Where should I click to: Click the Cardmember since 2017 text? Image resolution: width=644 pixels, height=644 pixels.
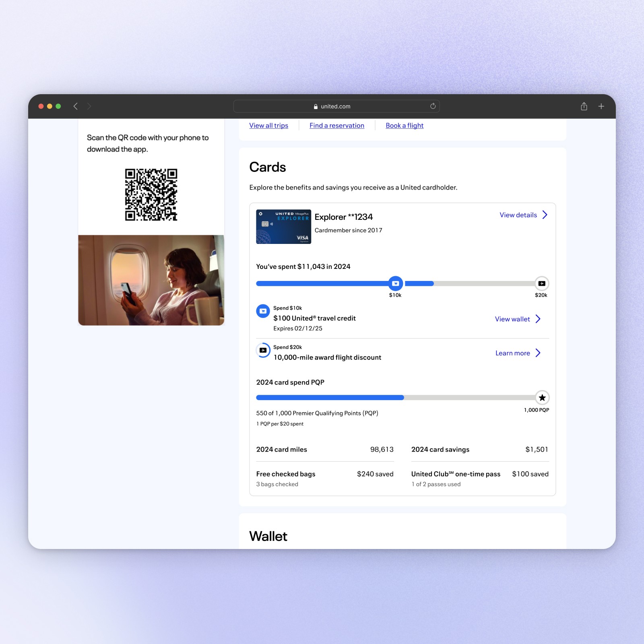click(x=349, y=230)
